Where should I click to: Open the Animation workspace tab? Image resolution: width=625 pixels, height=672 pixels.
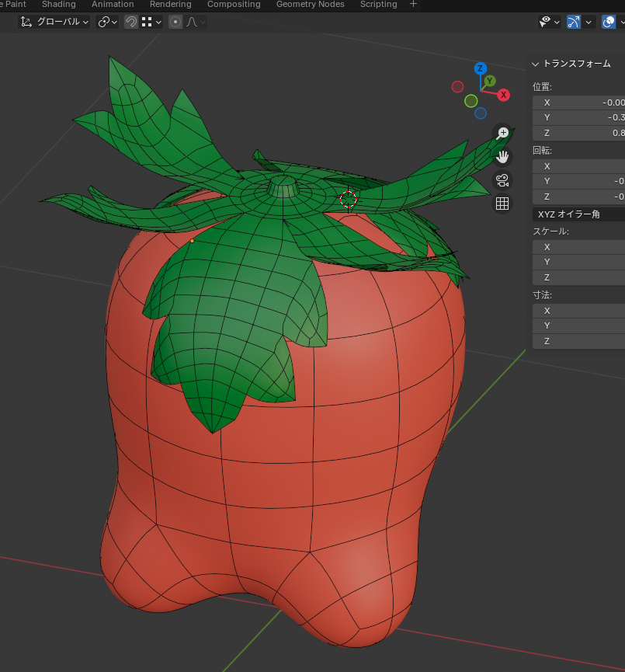(113, 5)
